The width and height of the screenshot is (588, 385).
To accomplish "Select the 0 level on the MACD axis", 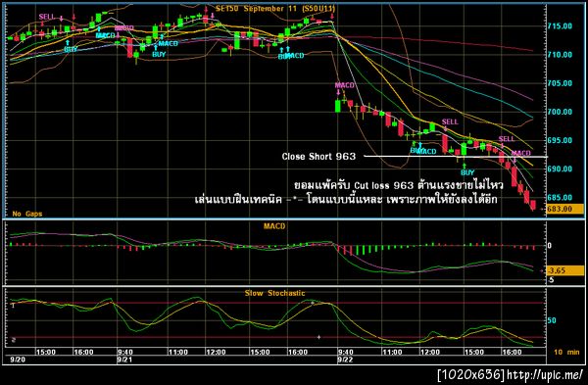I will pos(550,246).
